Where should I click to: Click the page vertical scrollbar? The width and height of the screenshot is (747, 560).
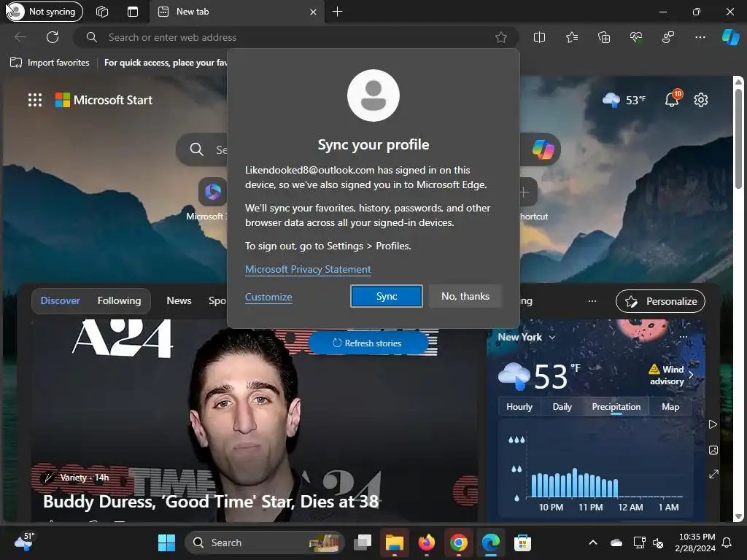738,298
